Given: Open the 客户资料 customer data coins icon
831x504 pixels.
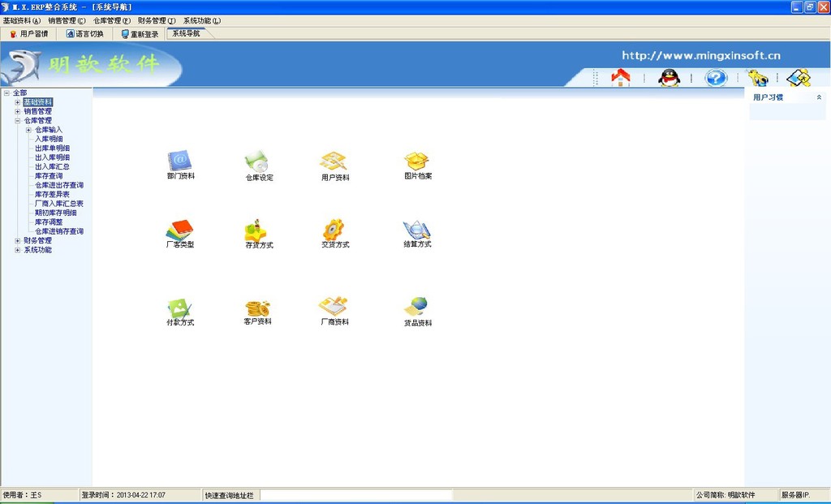Looking at the screenshot, I should 257,308.
